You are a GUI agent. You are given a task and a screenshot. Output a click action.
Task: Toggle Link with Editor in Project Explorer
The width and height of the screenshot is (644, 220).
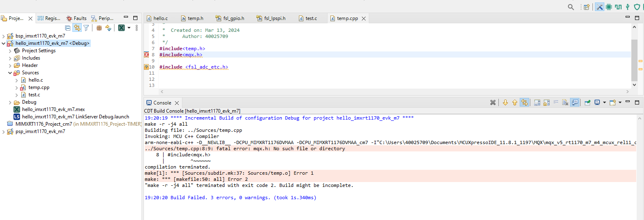pos(77,28)
